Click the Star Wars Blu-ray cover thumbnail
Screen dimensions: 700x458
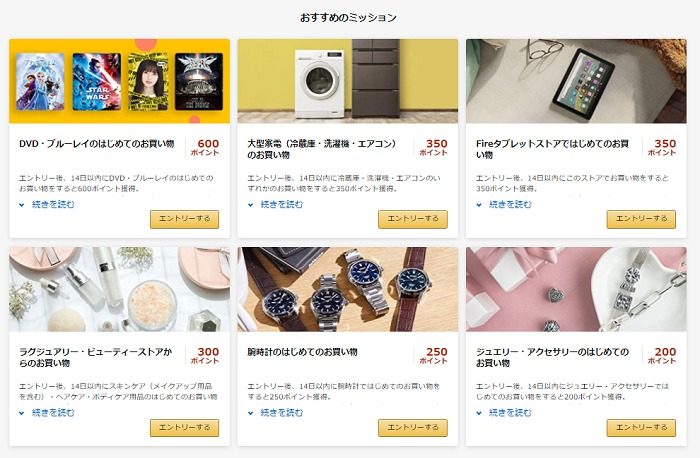click(x=96, y=82)
